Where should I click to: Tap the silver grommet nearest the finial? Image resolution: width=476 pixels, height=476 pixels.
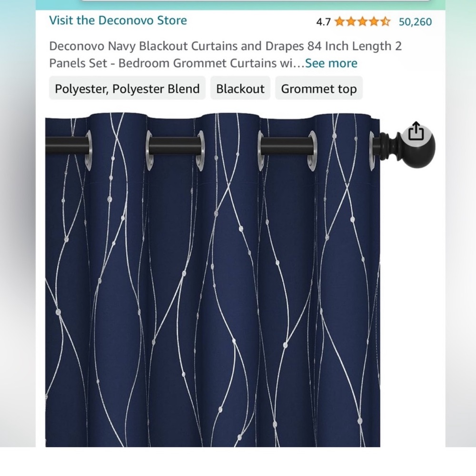pos(372,151)
